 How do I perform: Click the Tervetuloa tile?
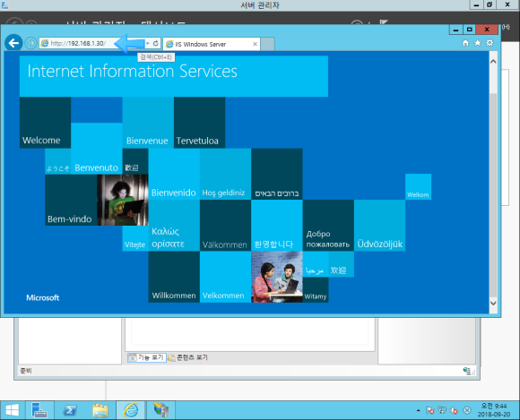pyautogui.click(x=199, y=123)
